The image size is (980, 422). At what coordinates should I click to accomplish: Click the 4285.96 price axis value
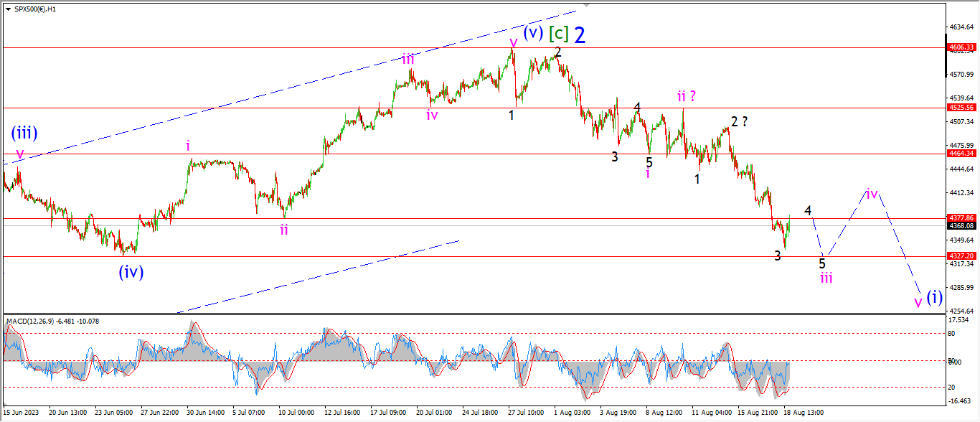[962, 288]
